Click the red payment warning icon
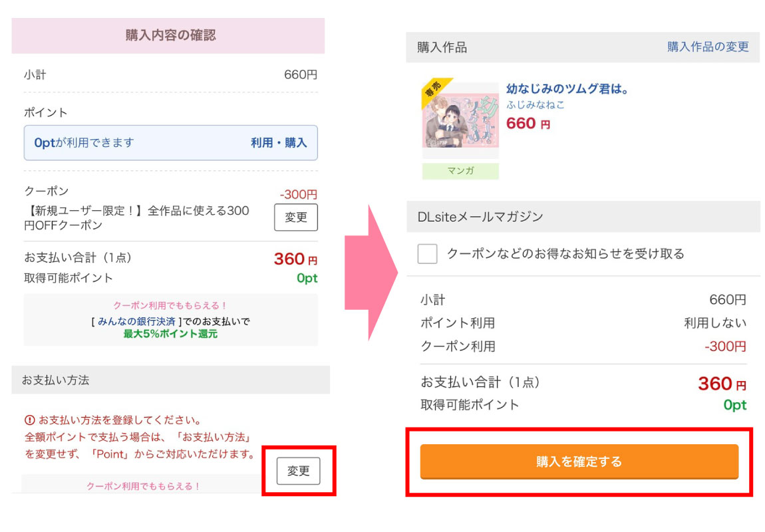 point(29,420)
